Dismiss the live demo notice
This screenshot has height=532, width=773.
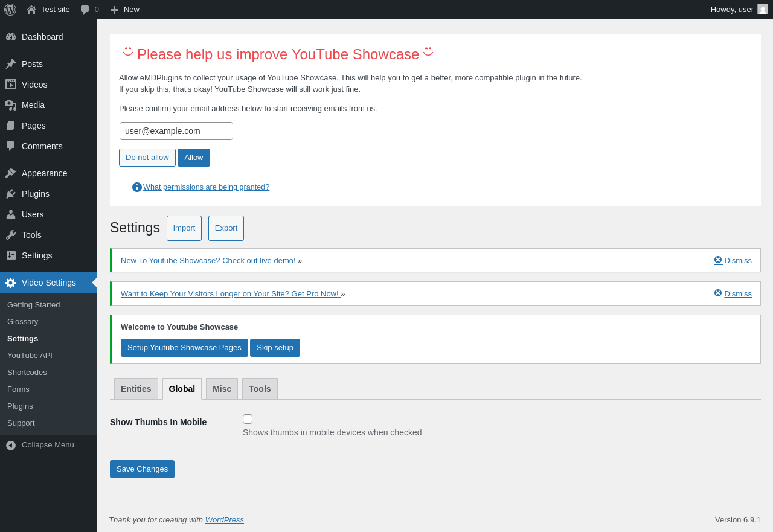point(733,260)
